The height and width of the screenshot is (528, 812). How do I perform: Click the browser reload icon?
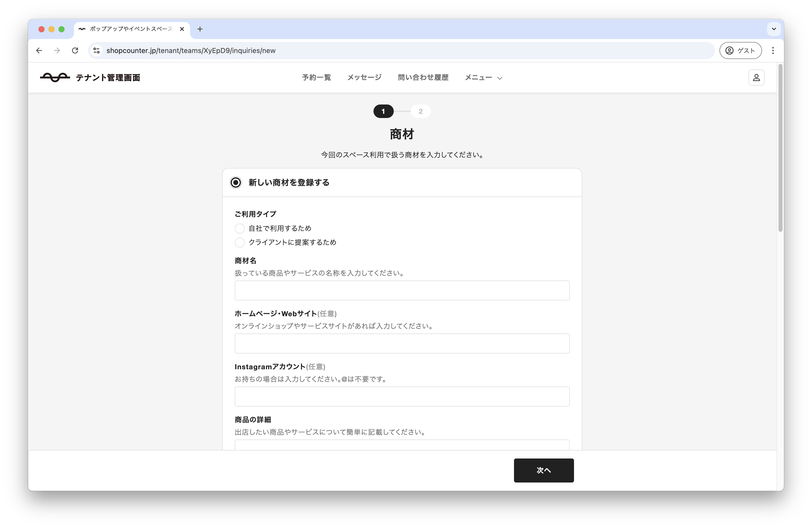[75, 50]
